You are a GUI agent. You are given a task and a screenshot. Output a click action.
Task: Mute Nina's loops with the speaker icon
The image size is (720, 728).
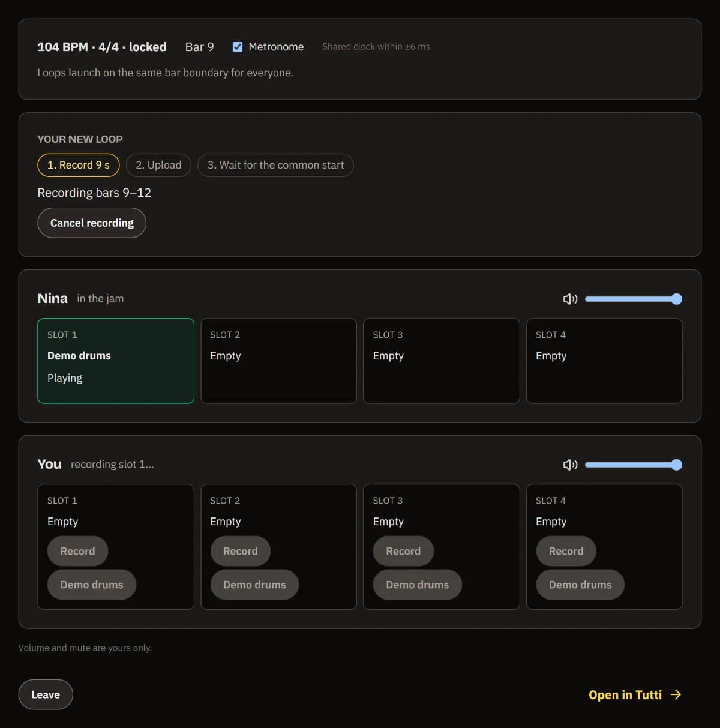[x=570, y=299]
